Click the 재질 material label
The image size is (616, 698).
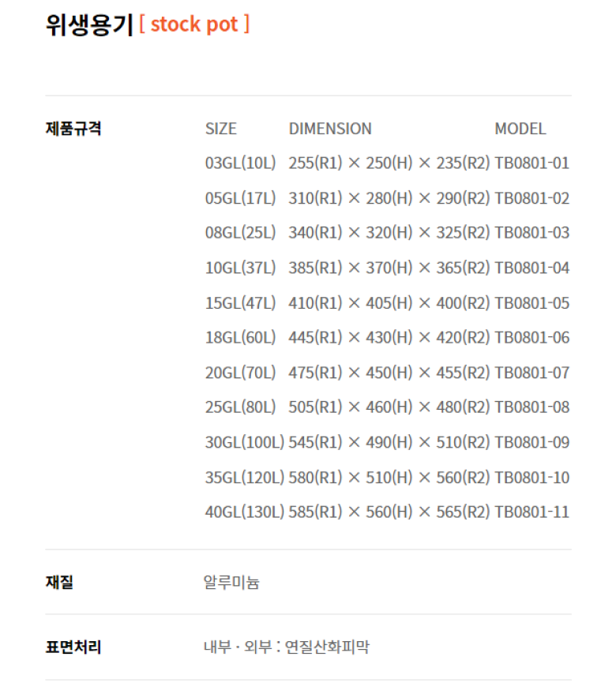pyautogui.click(x=60, y=582)
